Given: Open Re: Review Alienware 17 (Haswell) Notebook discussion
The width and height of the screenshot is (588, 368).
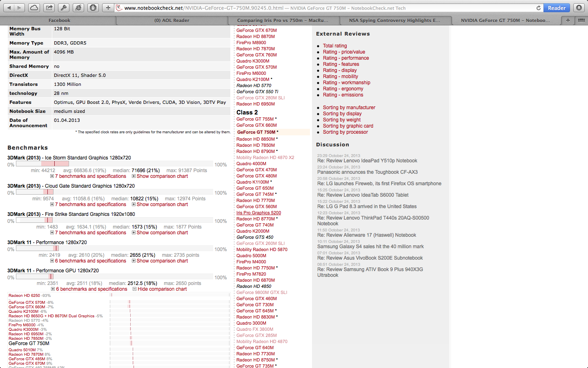Looking at the screenshot, I should pyautogui.click(x=367, y=235).
